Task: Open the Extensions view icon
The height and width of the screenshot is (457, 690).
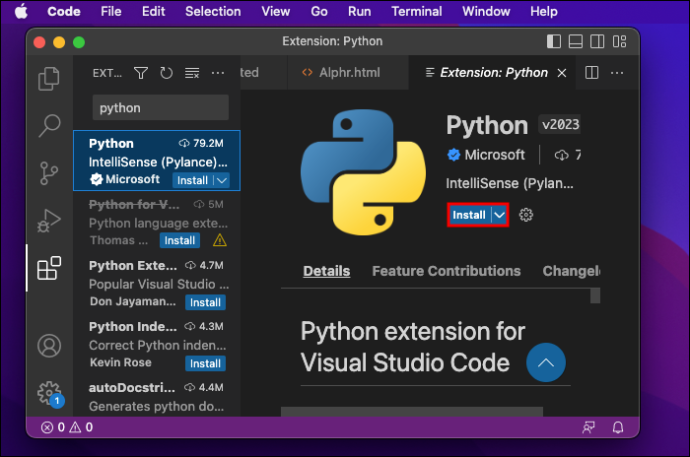Action: coord(49,268)
